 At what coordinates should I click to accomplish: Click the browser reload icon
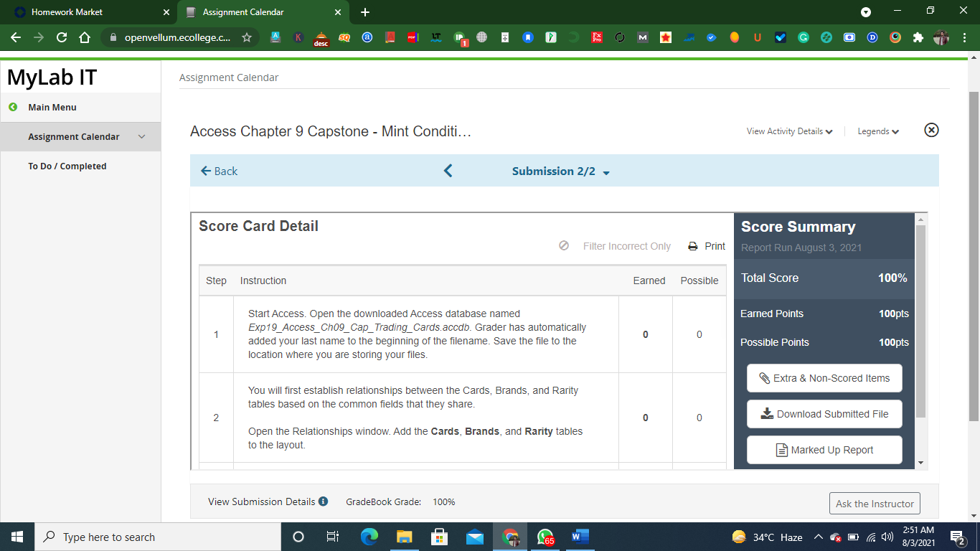point(62,37)
